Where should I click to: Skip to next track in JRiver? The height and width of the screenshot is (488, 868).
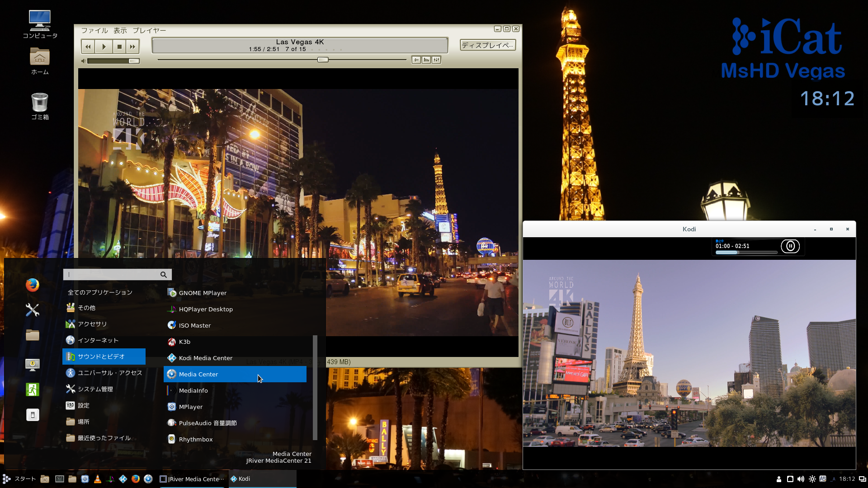tap(132, 47)
